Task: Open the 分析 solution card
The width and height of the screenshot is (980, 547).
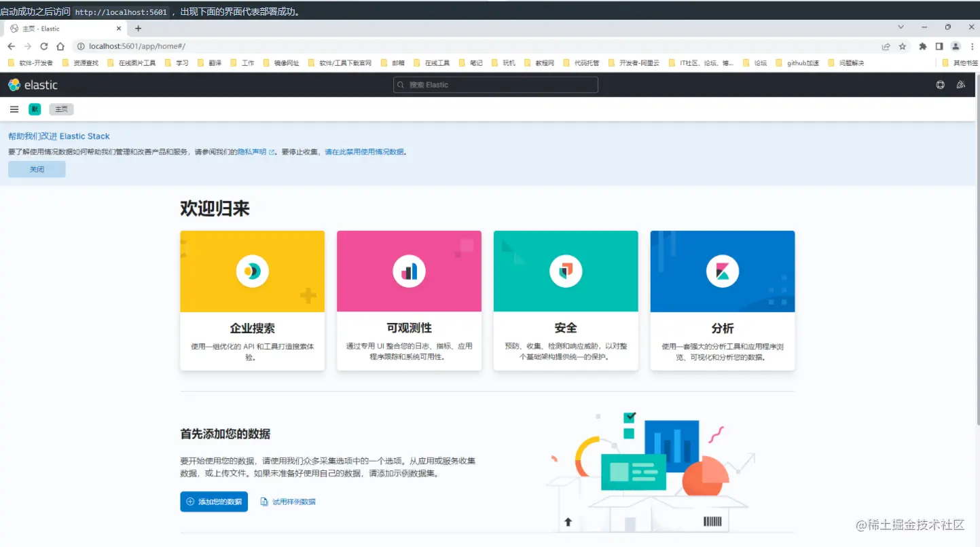Action: (x=723, y=301)
